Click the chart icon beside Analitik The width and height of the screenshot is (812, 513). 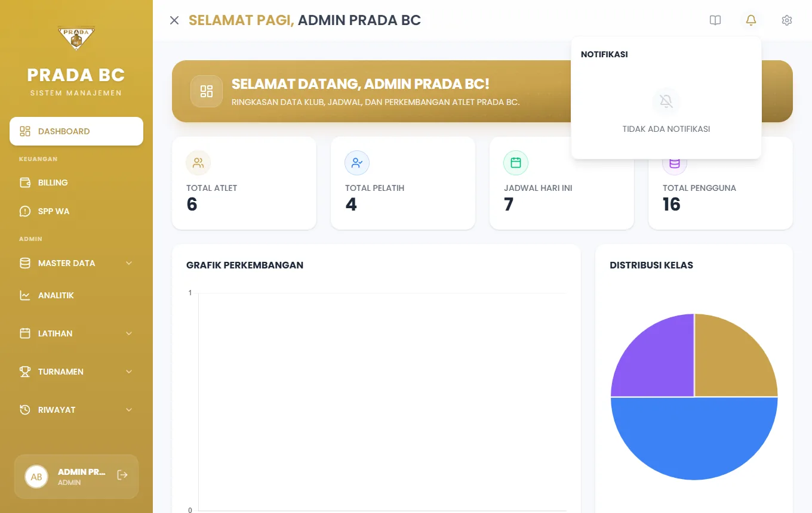point(25,295)
